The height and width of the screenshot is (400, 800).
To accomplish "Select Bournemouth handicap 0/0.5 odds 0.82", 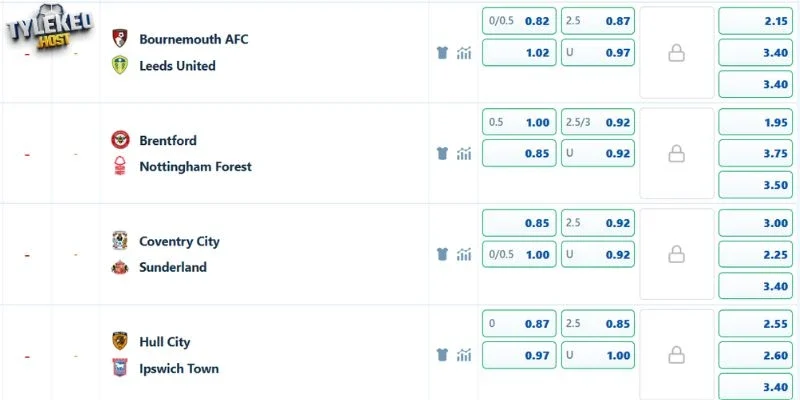I will pos(519,21).
